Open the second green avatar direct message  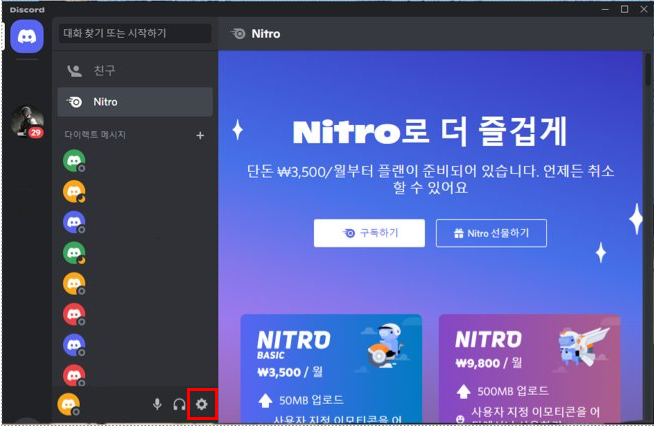pyautogui.click(x=74, y=253)
